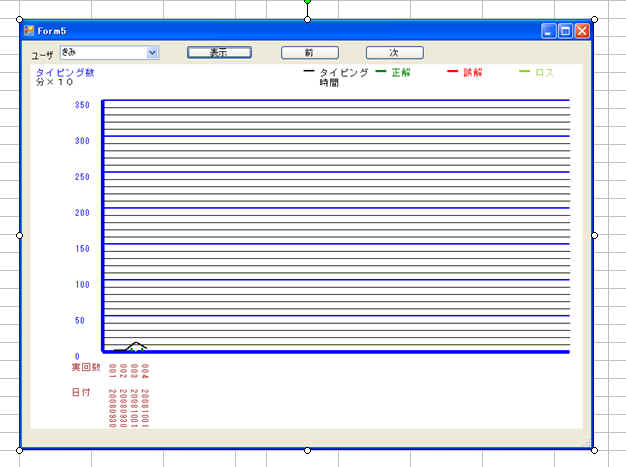Screen dimensions: 626x467
Task: Click the Form5 title bar text
Action: 52,31
